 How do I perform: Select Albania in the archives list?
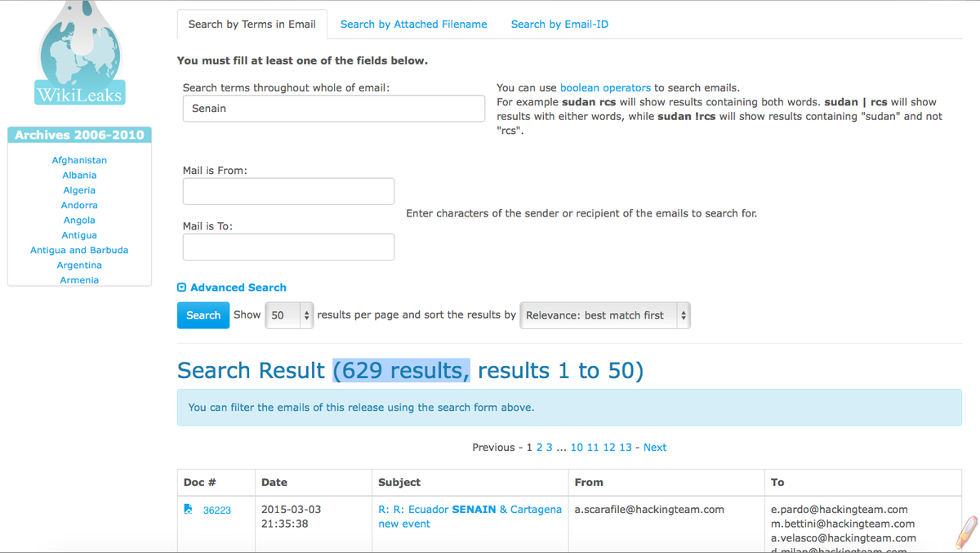click(79, 175)
